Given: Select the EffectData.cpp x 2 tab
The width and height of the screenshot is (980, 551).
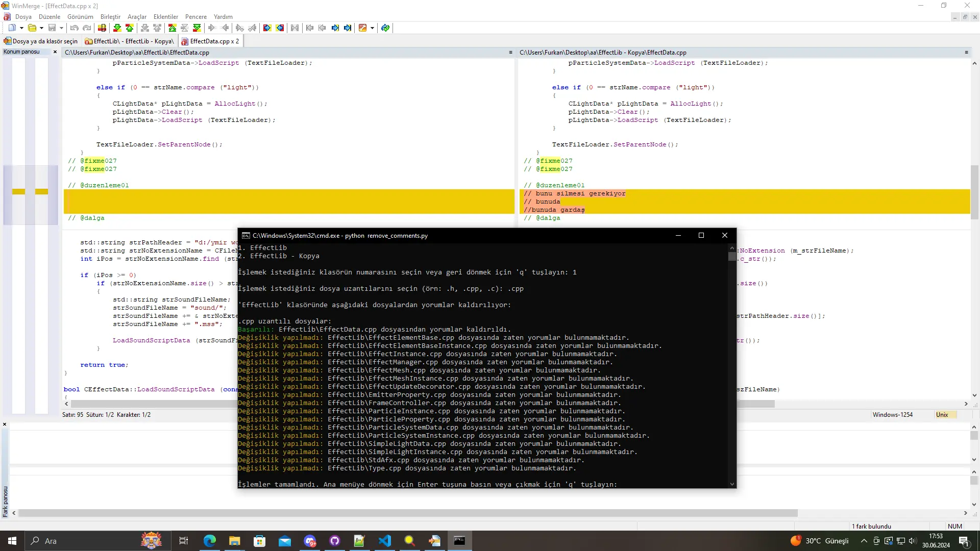Looking at the screenshot, I should [210, 41].
